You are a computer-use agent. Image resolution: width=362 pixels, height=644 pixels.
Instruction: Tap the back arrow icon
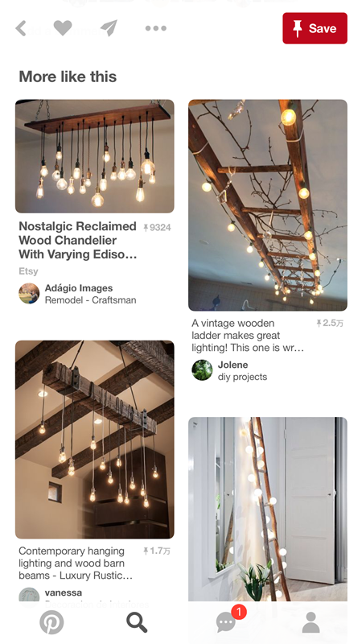point(21,28)
